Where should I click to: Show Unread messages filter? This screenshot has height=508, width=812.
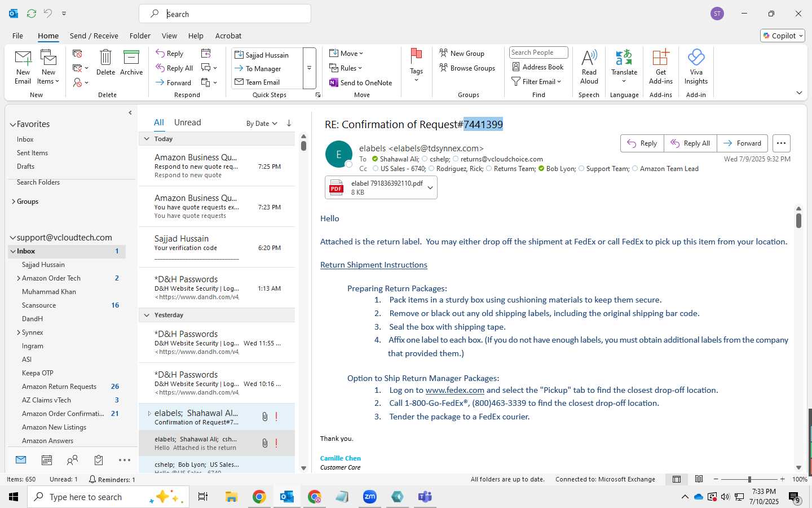187,122
